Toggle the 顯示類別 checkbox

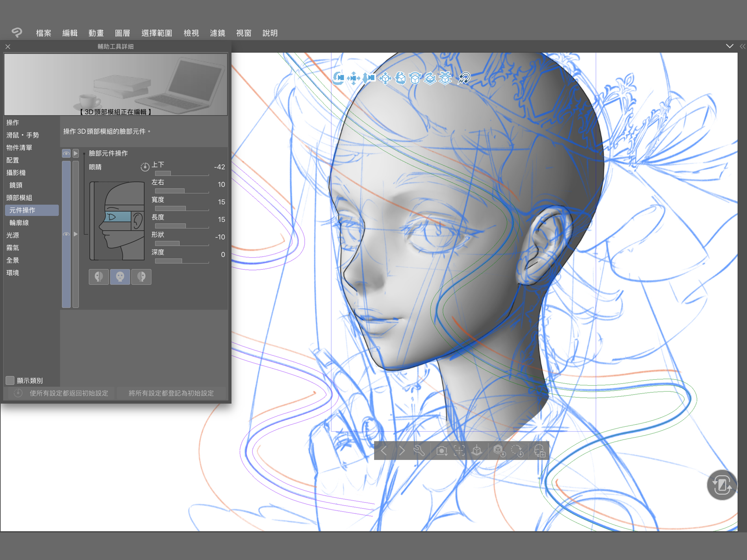(x=10, y=380)
